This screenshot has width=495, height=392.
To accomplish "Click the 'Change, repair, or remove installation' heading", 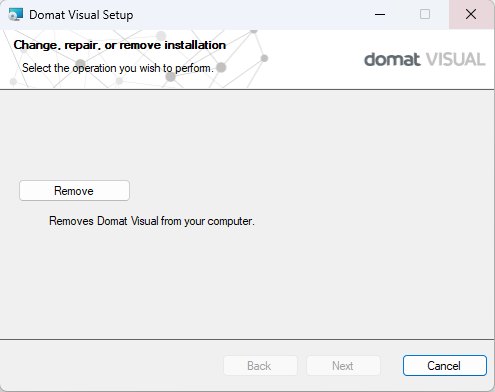I will [120, 45].
